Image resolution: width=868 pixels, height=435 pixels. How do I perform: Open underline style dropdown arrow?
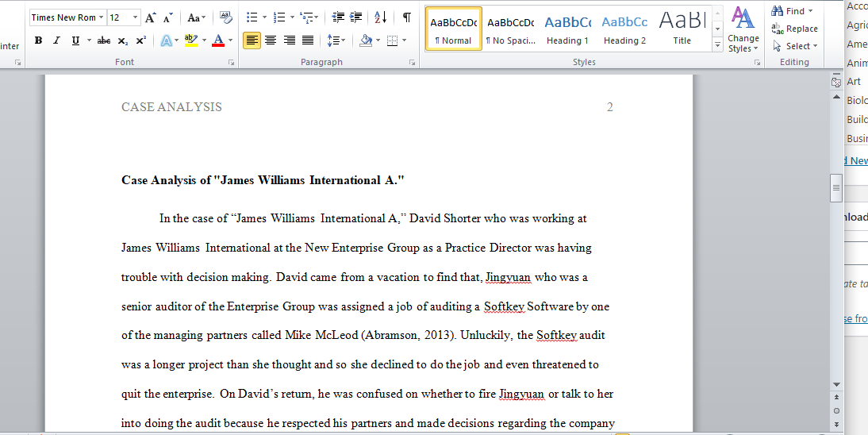(89, 40)
